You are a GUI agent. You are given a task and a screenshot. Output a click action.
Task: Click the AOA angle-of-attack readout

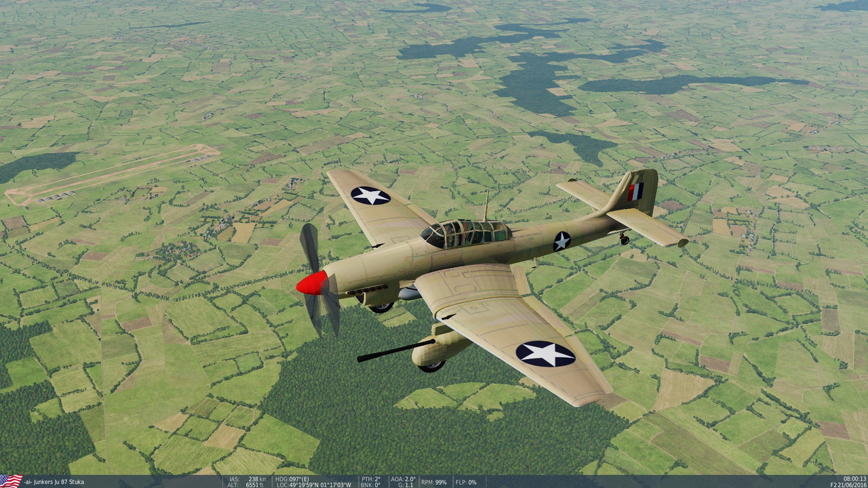[x=401, y=478]
